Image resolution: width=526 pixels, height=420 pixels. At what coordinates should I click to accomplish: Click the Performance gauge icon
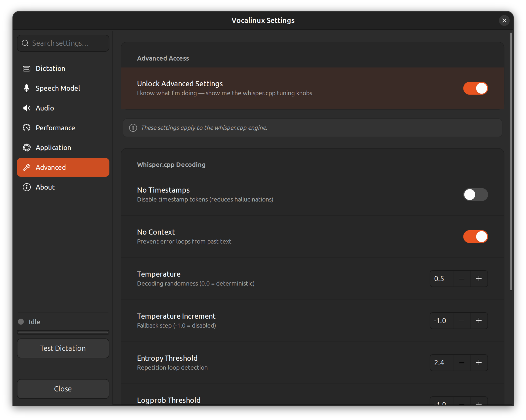tap(26, 128)
